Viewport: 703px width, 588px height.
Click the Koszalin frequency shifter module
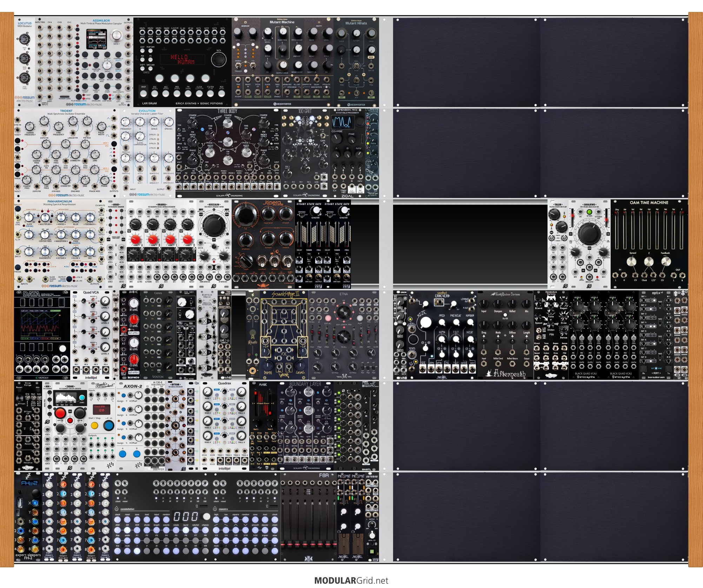[x=214, y=244]
